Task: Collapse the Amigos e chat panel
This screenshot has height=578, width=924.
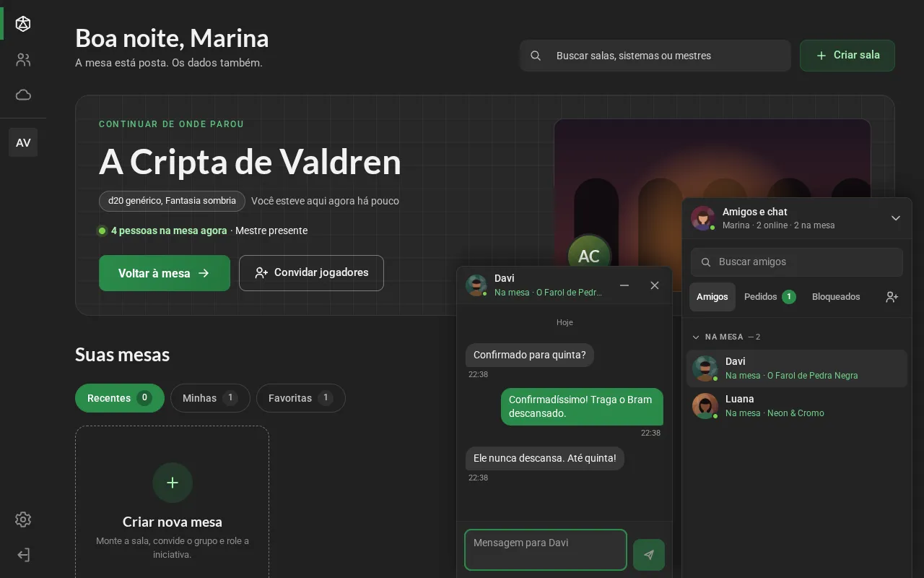Action: coord(896,218)
